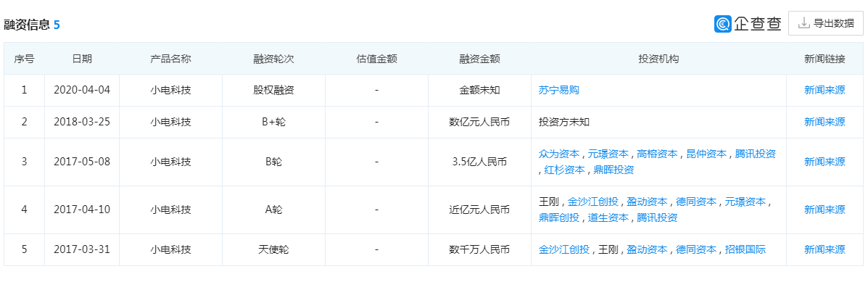868x290 pixels.
Task: Click 鼎晖创投 in the A轮 row
Action: pyautogui.click(x=558, y=217)
